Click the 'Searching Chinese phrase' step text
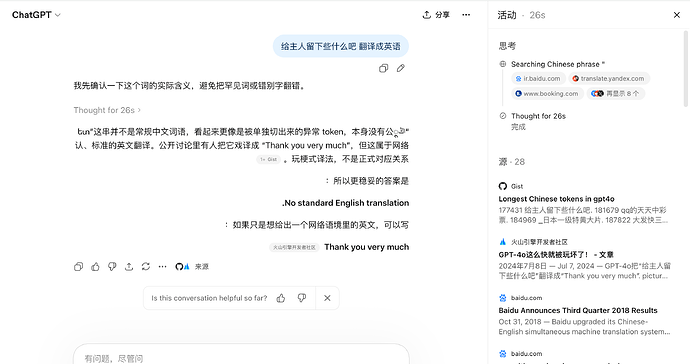This screenshot has width=690, height=364. pos(558,64)
